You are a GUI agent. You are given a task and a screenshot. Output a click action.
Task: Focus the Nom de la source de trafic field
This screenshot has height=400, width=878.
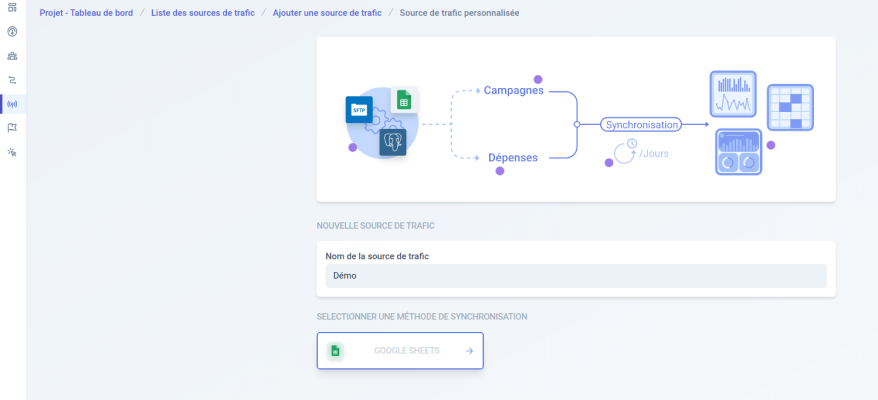pos(576,276)
